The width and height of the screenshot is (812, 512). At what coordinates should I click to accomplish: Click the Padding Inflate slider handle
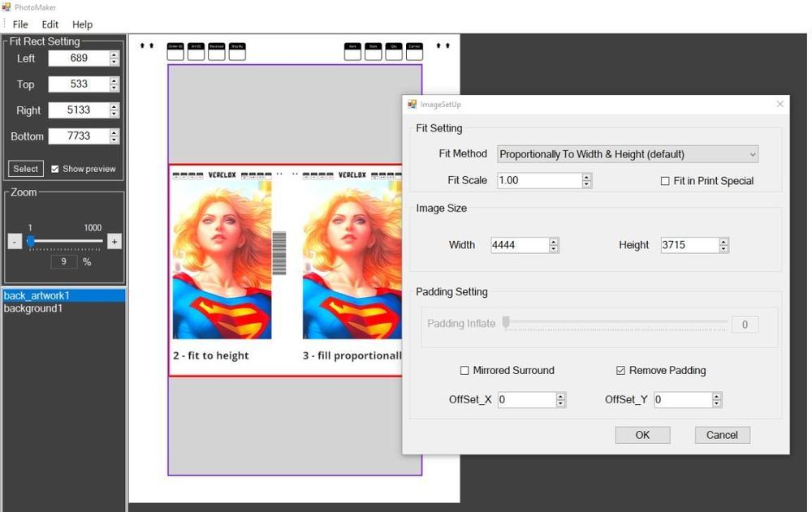pos(506,322)
